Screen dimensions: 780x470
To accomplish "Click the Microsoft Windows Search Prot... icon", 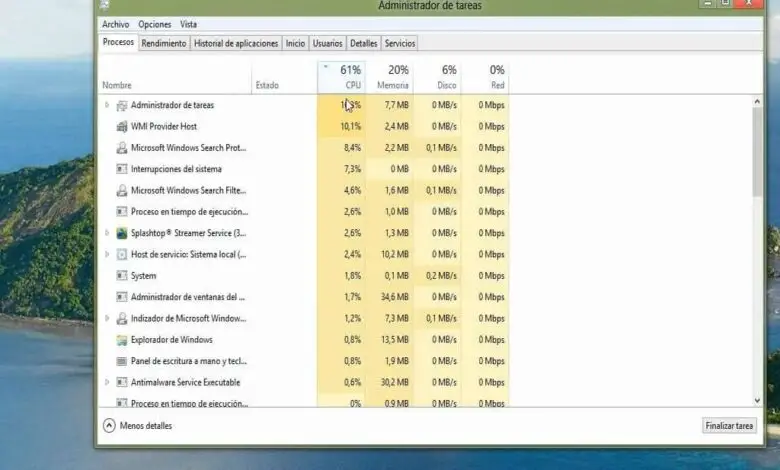I will pos(122,148).
